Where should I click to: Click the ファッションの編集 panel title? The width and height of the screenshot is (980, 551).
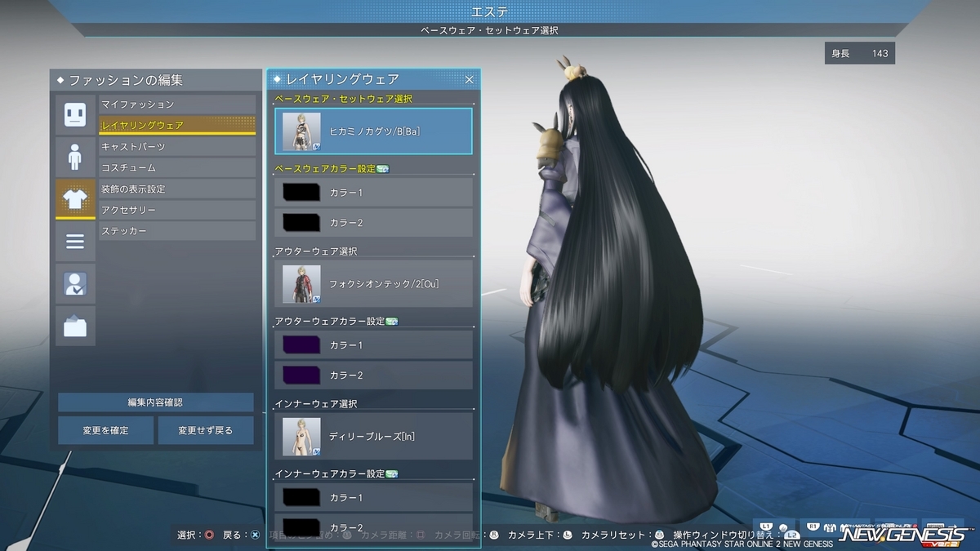point(126,80)
